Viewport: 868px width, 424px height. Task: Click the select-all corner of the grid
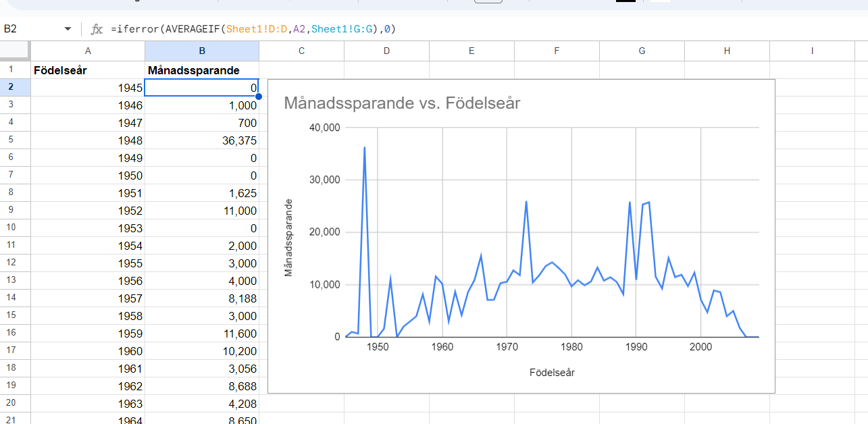pos(15,51)
